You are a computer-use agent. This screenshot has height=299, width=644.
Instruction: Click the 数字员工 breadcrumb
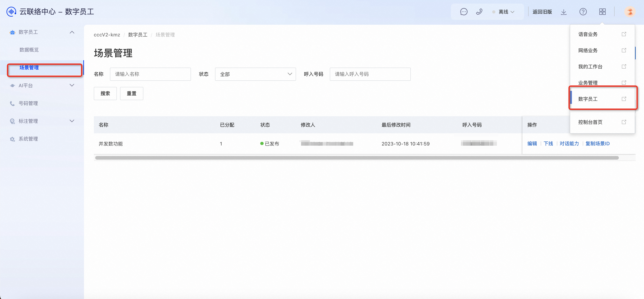pyautogui.click(x=138, y=35)
